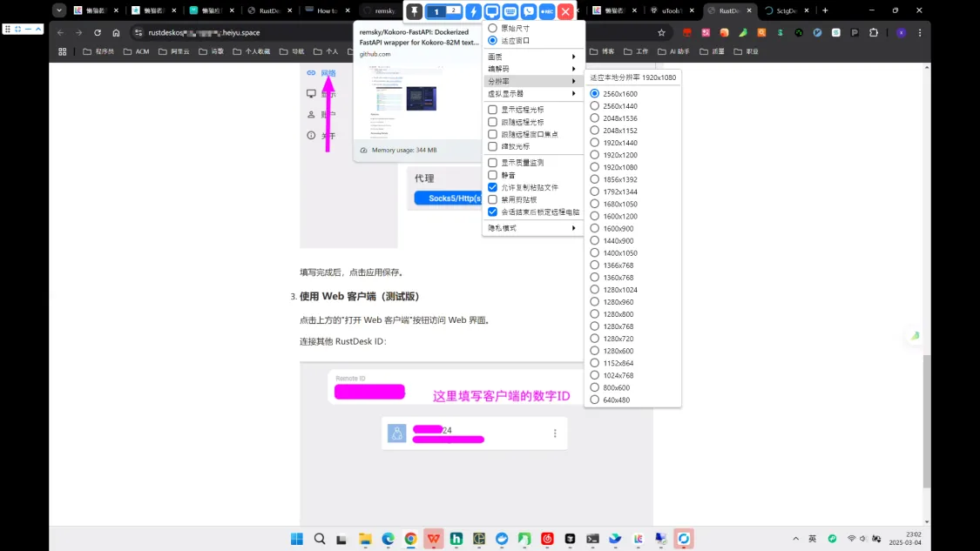
Task: Open the RustDesk icon in the taskbar
Action: 684,539
